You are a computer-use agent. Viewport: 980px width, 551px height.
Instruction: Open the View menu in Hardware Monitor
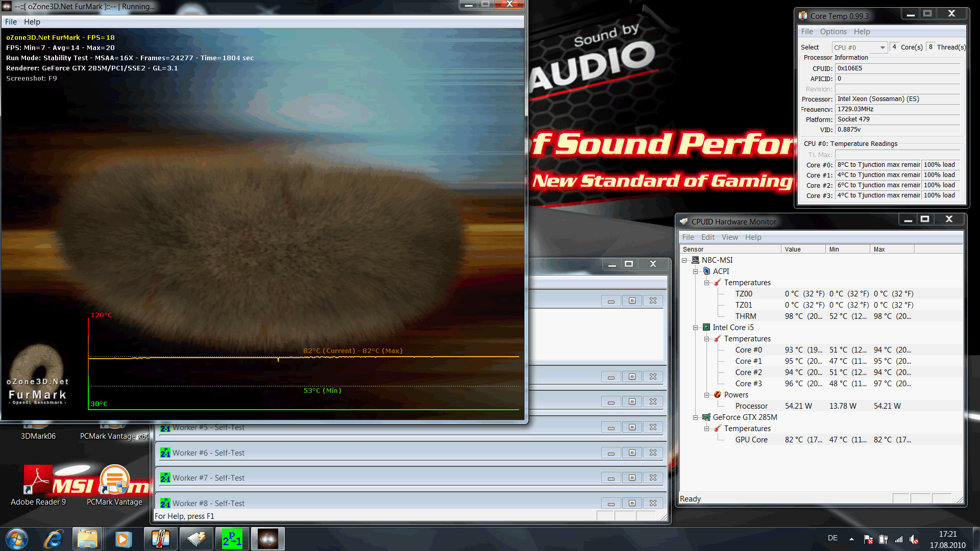coord(729,237)
